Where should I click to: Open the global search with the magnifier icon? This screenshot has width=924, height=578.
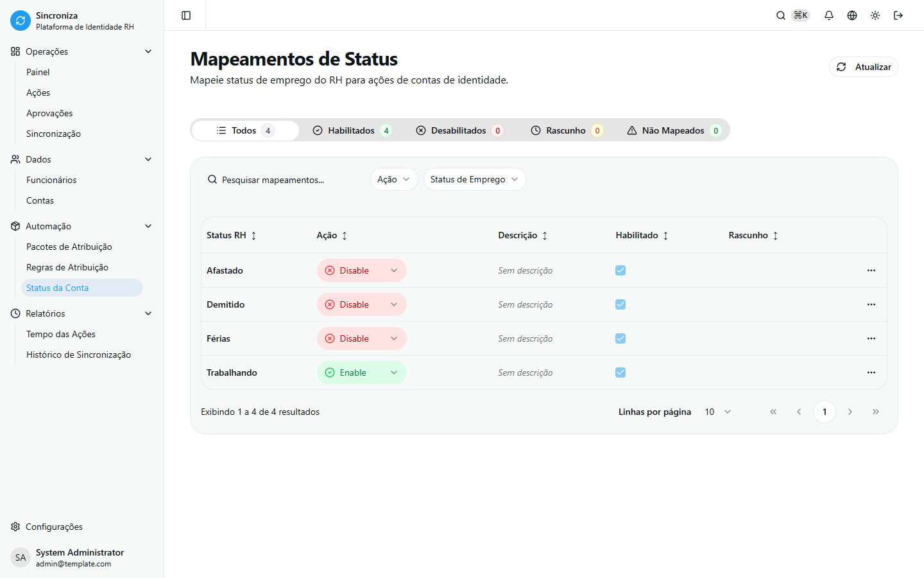(780, 15)
